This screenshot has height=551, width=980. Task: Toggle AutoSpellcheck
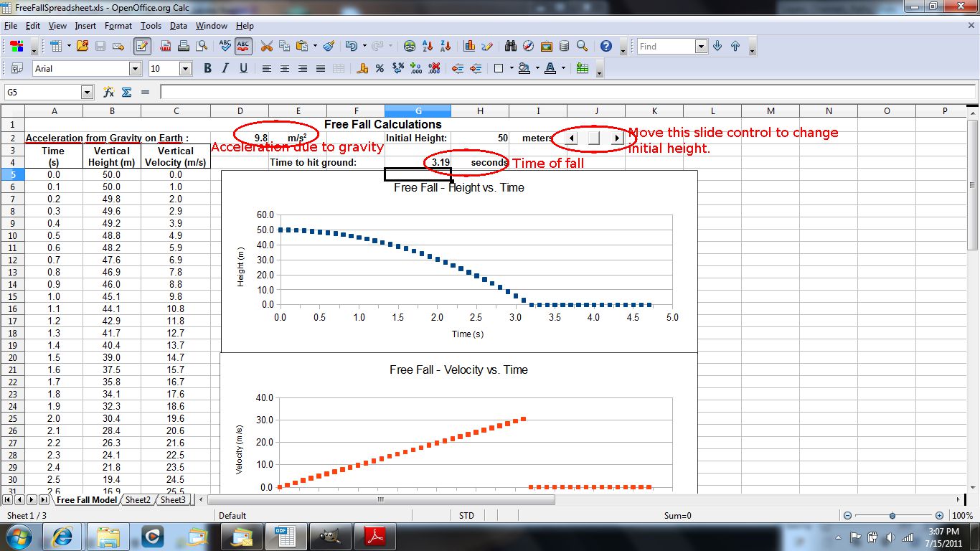click(242, 45)
